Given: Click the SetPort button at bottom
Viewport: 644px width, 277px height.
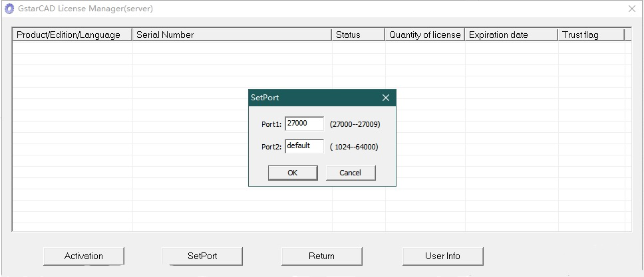Looking at the screenshot, I should click(x=202, y=256).
